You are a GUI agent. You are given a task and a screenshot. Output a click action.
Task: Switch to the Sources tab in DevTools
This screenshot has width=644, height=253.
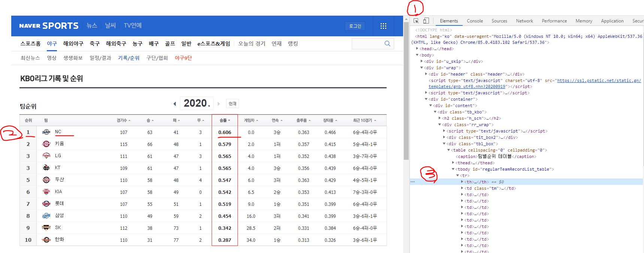coord(499,21)
